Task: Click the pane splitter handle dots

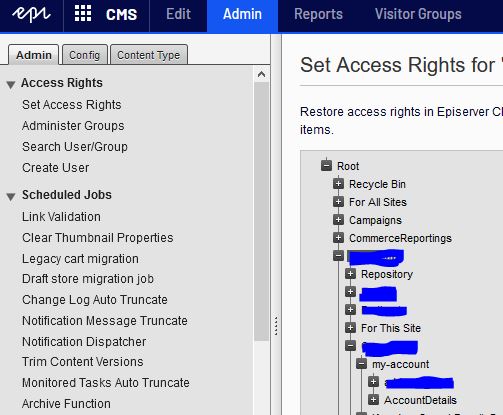Action: 276,326
